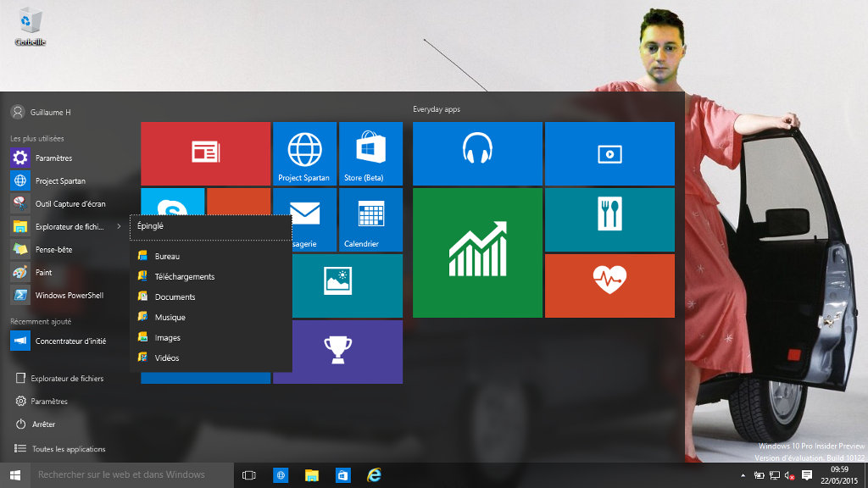Show hidden system tray icons
The width and height of the screenshot is (868, 488).
[743, 475]
